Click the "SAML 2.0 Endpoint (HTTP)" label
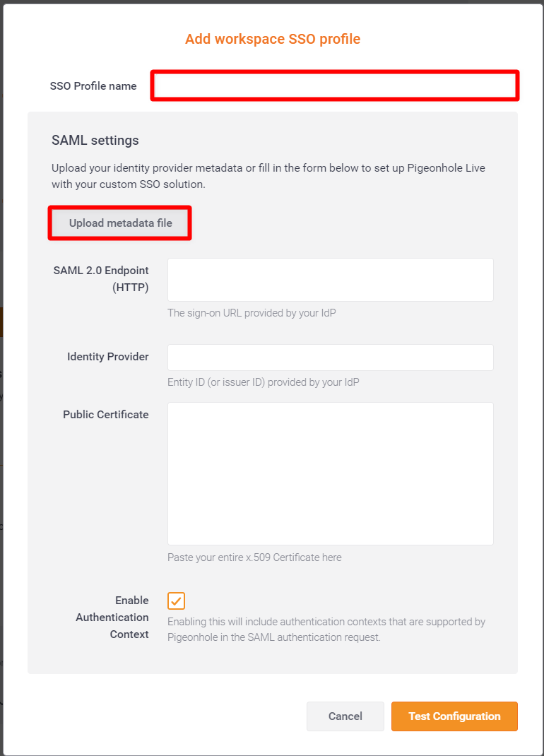Screen dimensions: 544x756 (101, 279)
